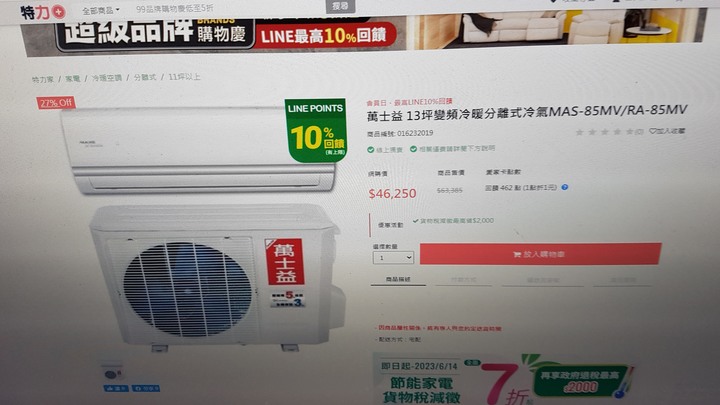Click the LINE POINTS 10% badge
The image size is (720, 405).
coord(315,130)
